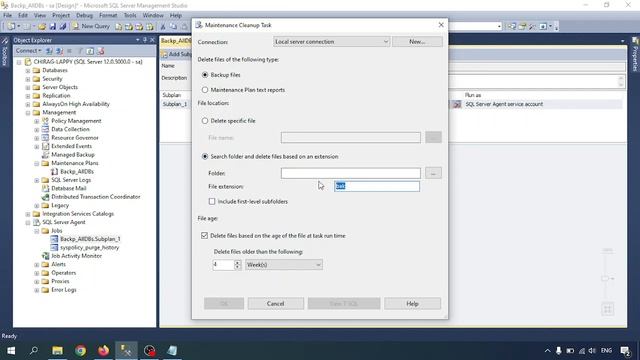Select Search folder and delete files option
The height and width of the screenshot is (360, 640).
click(x=205, y=156)
